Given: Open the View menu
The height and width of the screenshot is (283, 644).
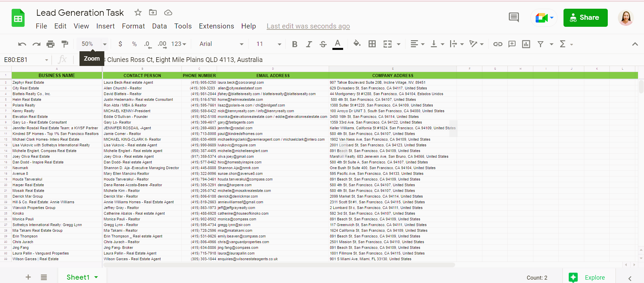Looking at the screenshot, I should (x=81, y=26).
